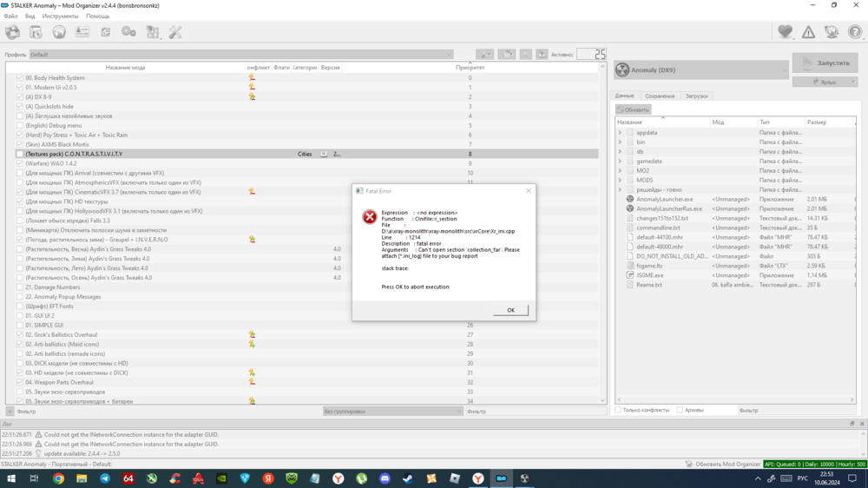868x488 pixels.
Task: Uncheck the 00. Body Health System mod
Action: coord(19,78)
